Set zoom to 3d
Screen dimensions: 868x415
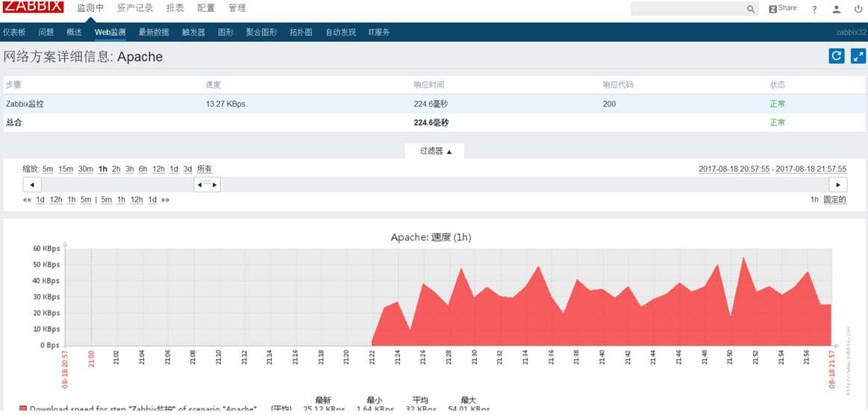tap(187, 169)
